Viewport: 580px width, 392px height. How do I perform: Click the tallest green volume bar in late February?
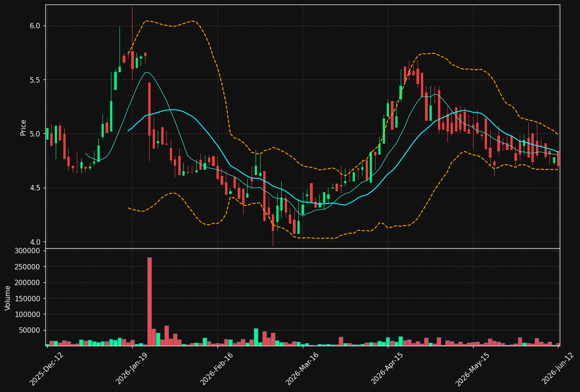tap(256, 337)
